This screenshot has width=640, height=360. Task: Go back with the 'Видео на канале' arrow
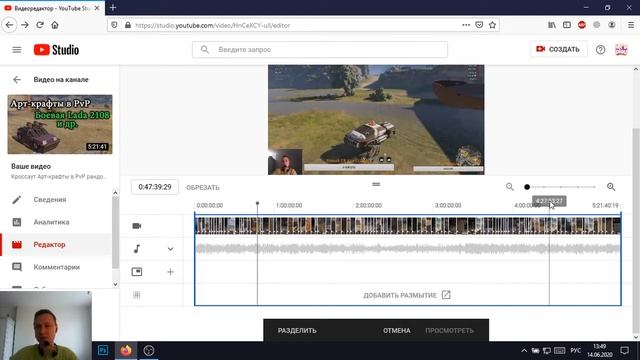coord(17,80)
